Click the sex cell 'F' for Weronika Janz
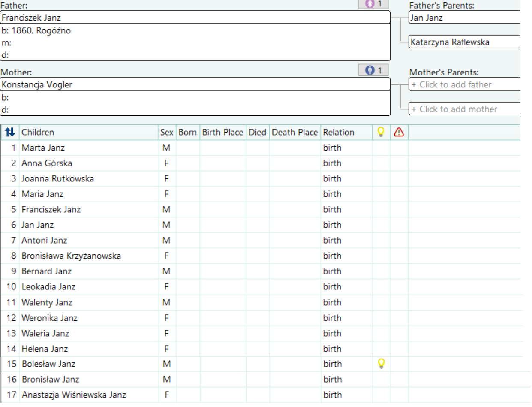This screenshot has height=407, width=532. (167, 318)
